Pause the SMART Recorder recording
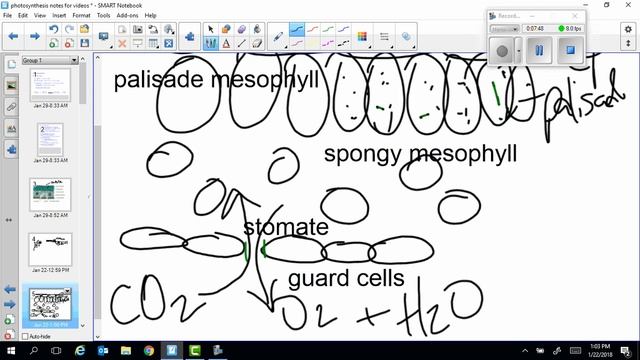Viewport: 640px width, 360px height. tap(539, 50)
